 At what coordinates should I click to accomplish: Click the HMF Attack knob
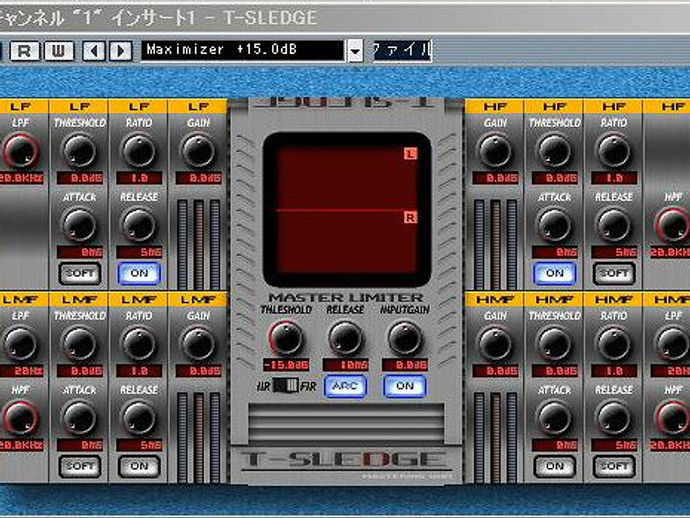(554, 418)
